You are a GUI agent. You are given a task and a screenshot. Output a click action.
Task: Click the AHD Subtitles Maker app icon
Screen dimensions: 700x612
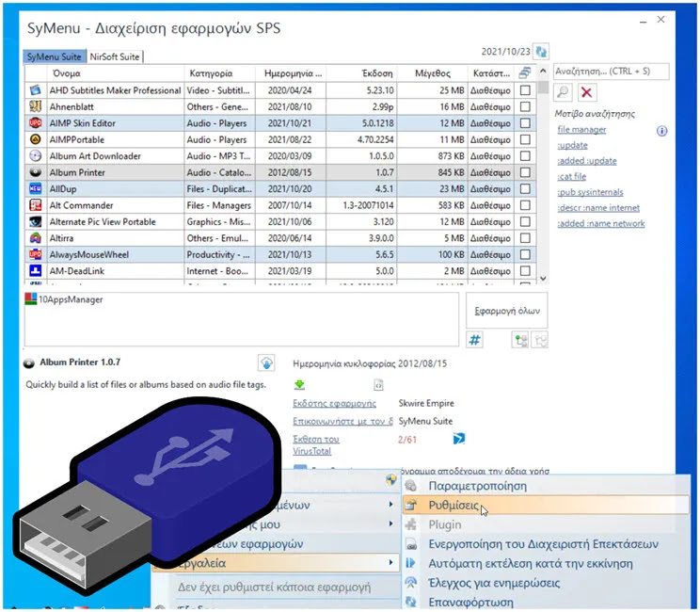click(x=35, y=90)
